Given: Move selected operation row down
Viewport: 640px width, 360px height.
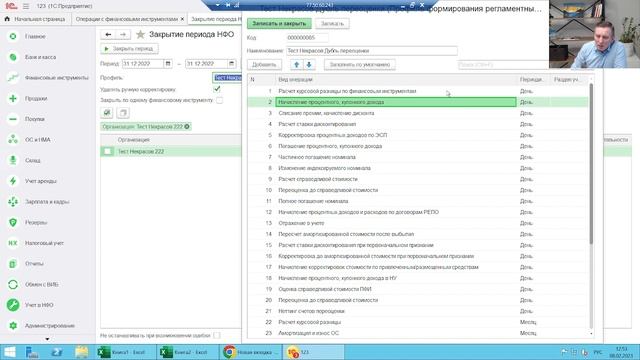Looking at the screenshot, I should (x=309, y=64).
